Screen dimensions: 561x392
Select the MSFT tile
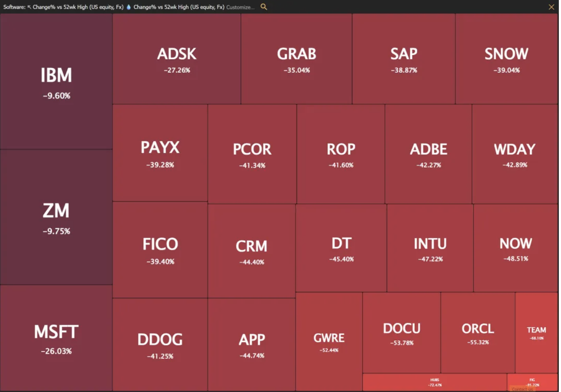click(x=56, y=338)
